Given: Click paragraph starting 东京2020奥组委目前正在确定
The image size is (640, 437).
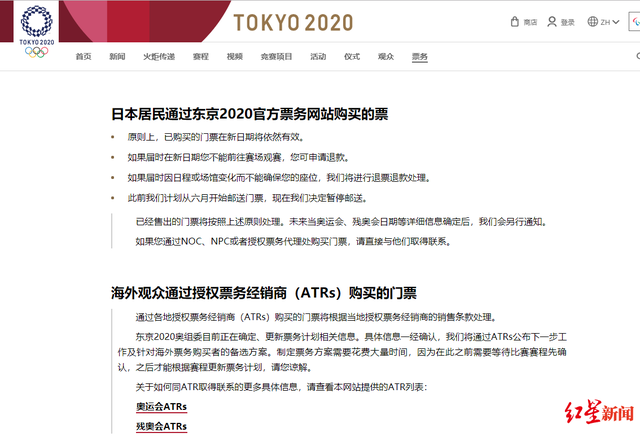Looking at the screenshot, I should click(x=342, y=352).
